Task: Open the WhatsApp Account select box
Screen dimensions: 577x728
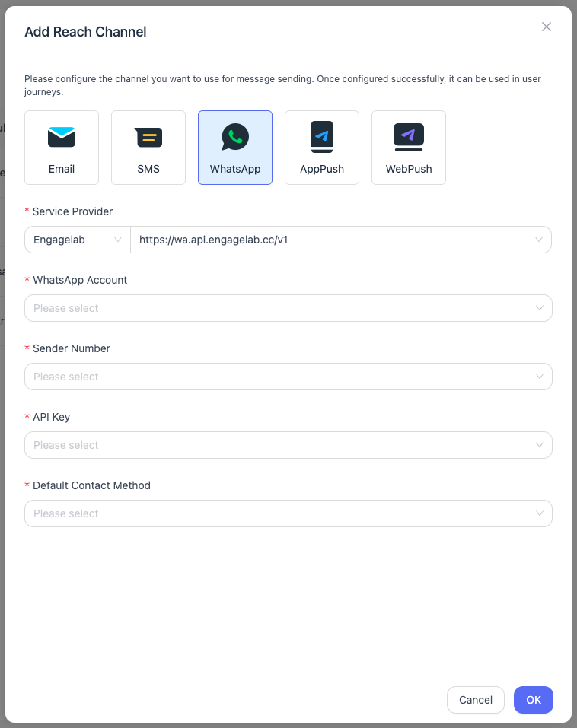Action: [288, 308]
